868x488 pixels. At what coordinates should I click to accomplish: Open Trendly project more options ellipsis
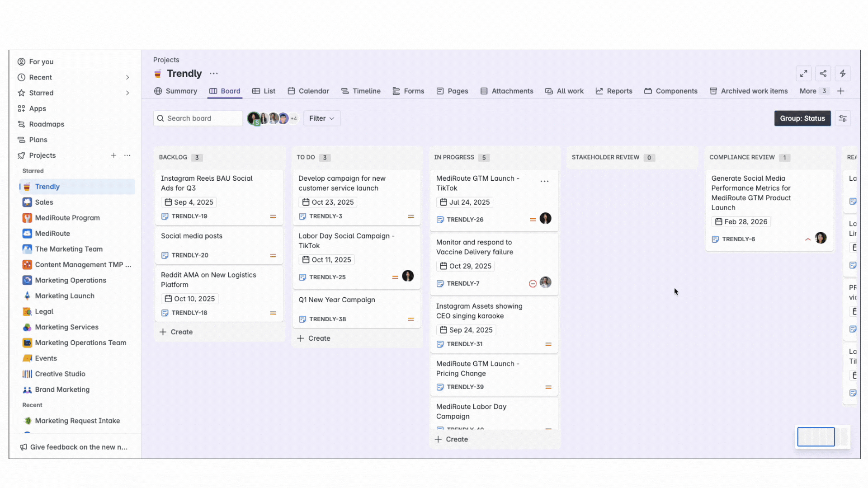pyautogui.click(x=214, y=74)
